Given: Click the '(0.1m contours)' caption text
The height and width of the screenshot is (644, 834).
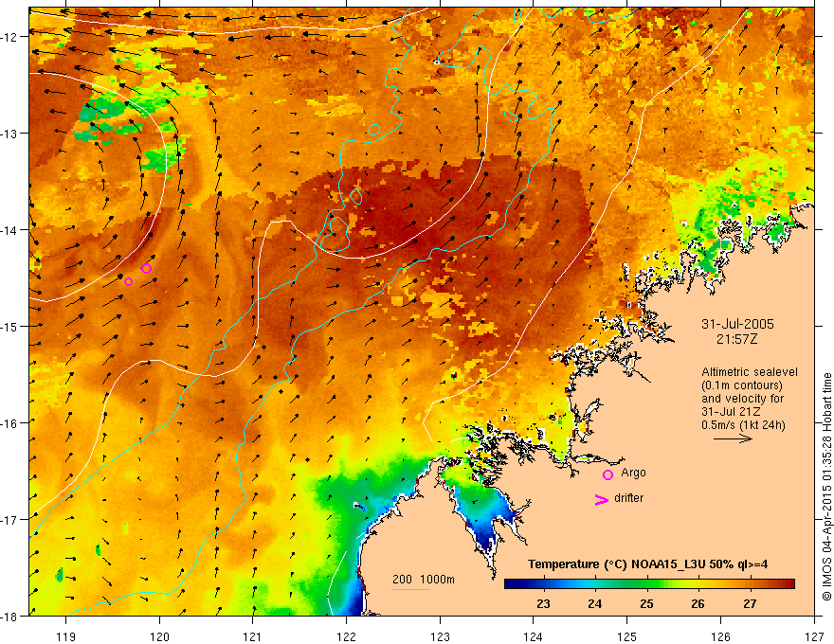Looking at the screenshot, I should coord(742,385).
